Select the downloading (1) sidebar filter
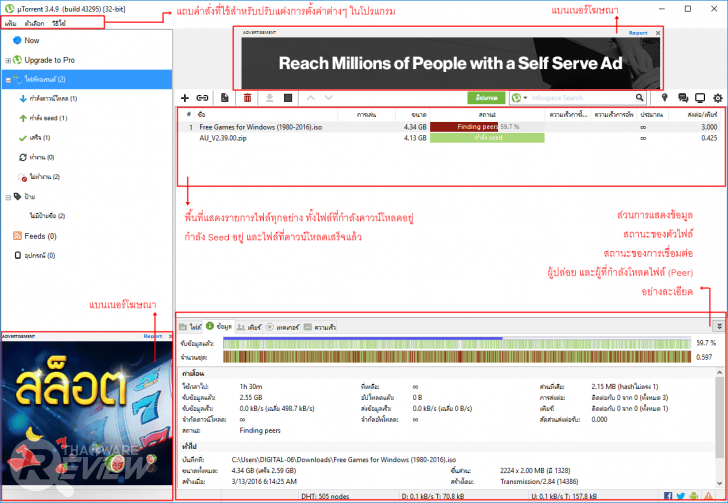 click(x=48, y=98)
